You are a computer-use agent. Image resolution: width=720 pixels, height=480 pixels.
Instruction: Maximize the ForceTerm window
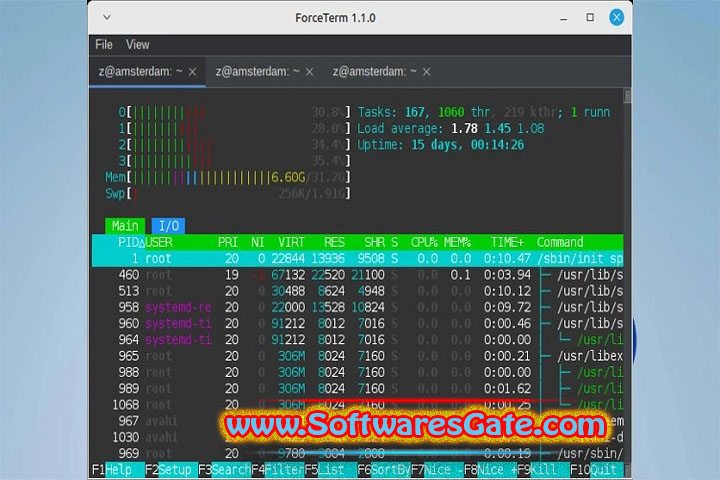tap(590, 17)
